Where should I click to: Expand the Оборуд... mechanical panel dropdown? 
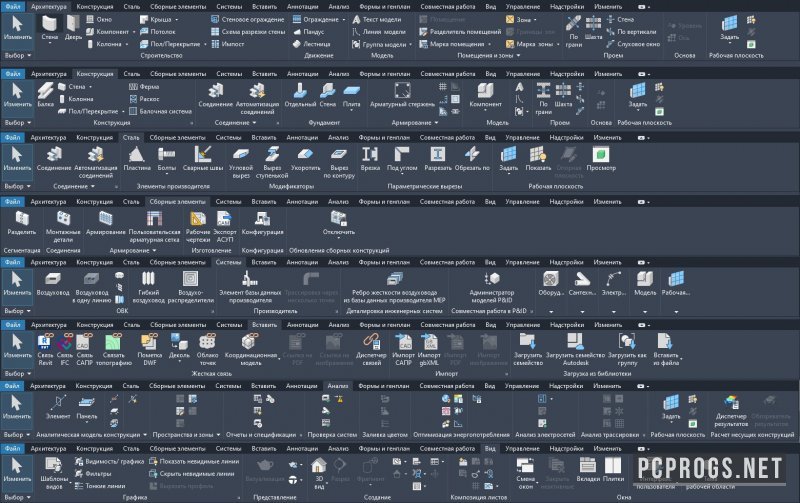point(551,311)
